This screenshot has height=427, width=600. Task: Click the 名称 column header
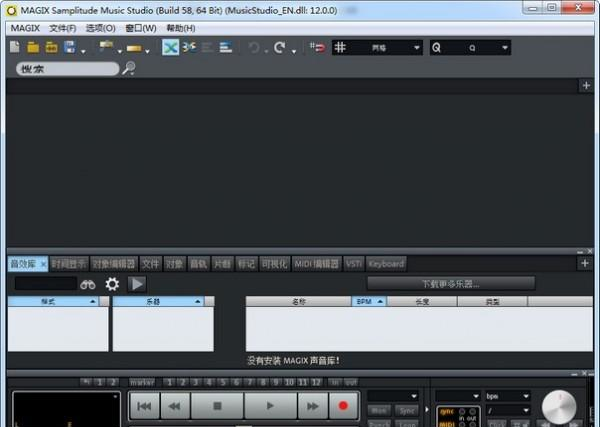point(298,302)
